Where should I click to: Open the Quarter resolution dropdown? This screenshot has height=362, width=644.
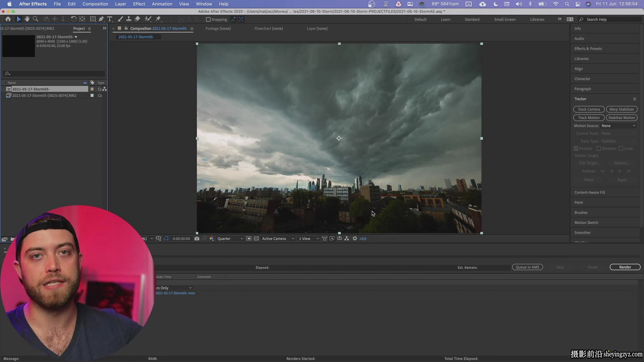click(x=230, y=239)
